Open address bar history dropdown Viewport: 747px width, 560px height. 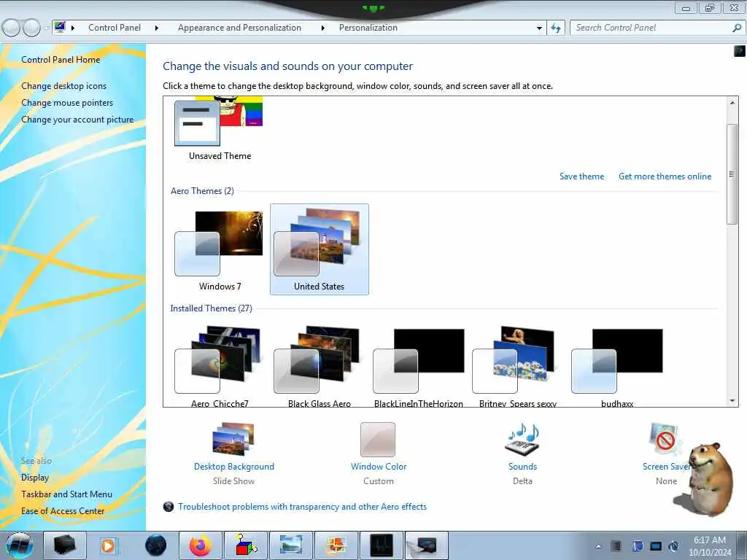click(x=539, y=28)
